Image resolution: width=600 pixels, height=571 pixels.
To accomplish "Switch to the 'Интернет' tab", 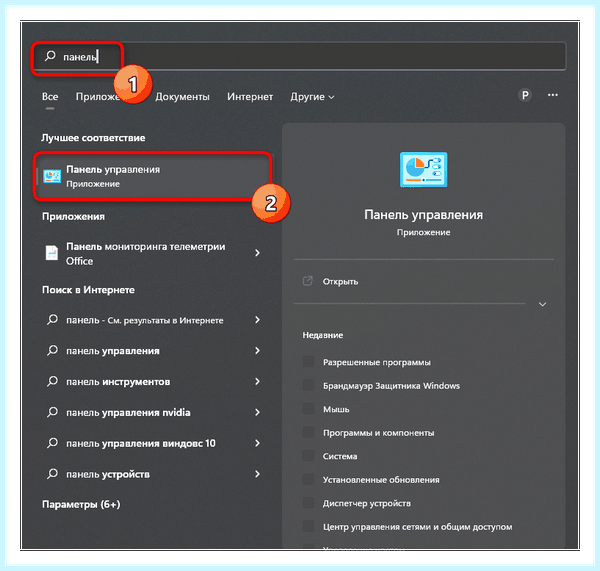I will pyautogui.click(x=250, y=96).
